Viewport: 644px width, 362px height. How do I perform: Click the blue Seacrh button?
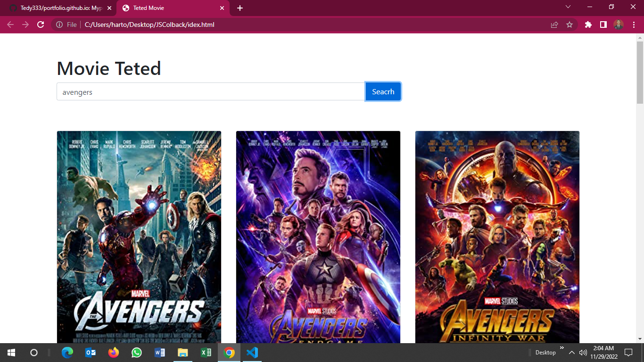[383, 92]
